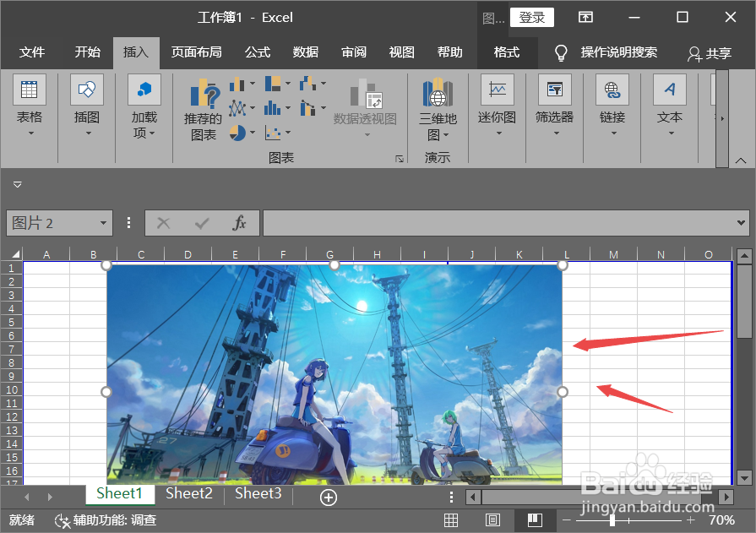Open the 加载项 (Add-ins) group
The image size is (756, 533).
(144, 106)
